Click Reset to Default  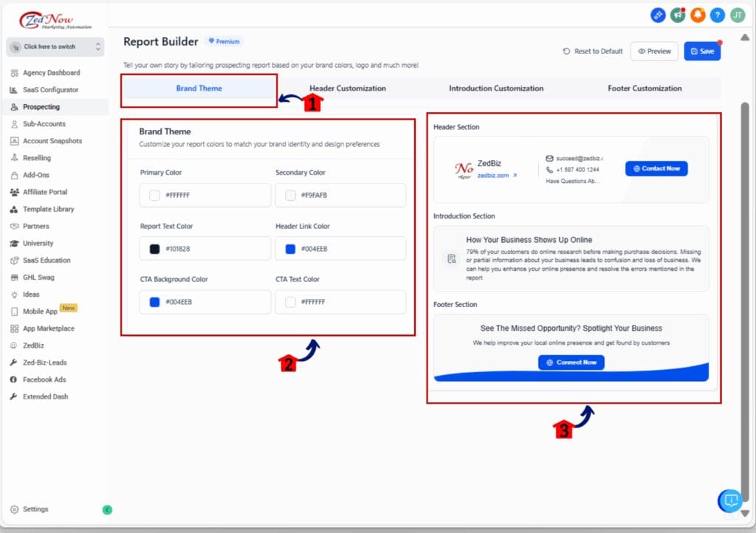[594, 51]
